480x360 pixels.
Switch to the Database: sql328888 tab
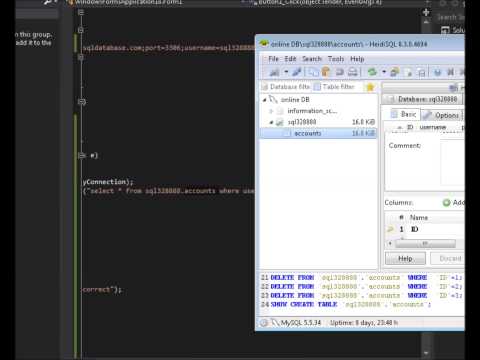click(x=422, y=99)
